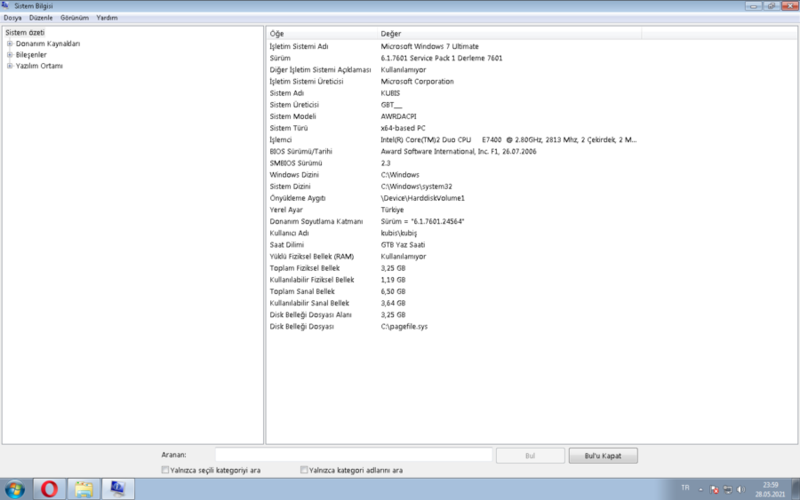The height and width of the screenshot is (500, 800).
Task: Select the Yerel Ayar row
Action: tap(286, 210)
